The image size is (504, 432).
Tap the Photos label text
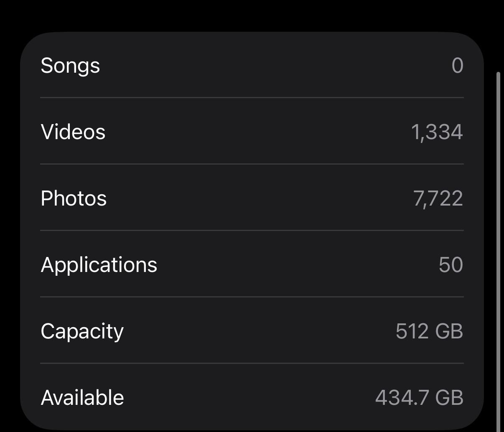tap(74, 198)
